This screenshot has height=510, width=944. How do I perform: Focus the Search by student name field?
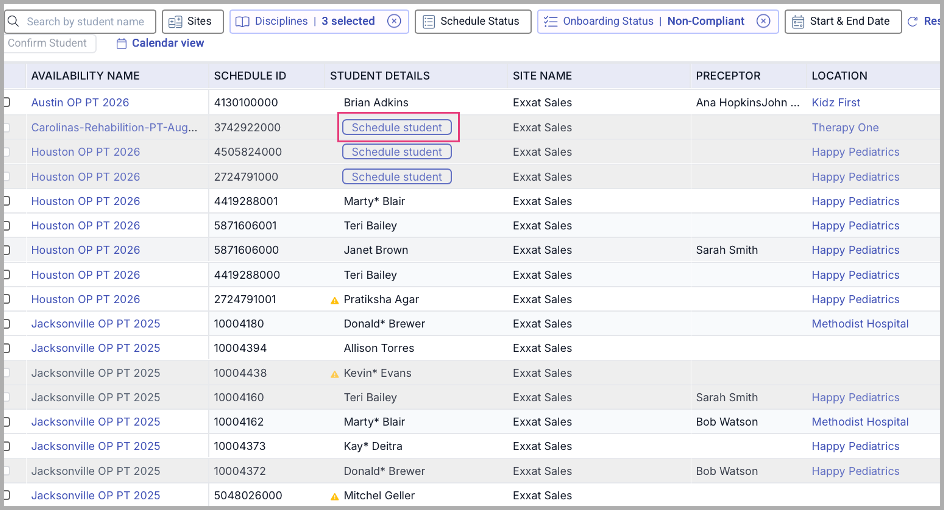click(80, 22)
